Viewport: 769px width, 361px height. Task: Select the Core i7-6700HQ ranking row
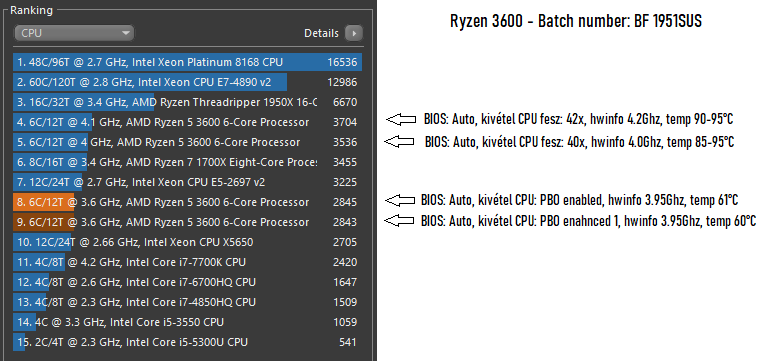coord(188,283)
